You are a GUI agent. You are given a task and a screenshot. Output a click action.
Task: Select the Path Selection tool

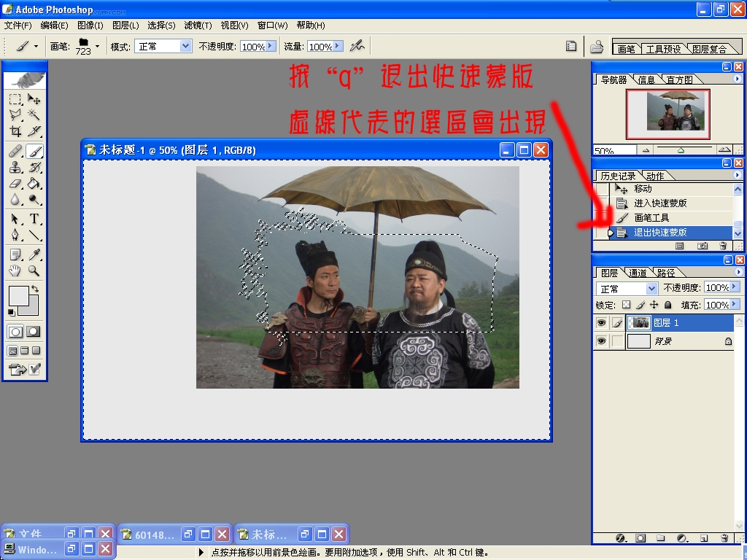click(15, 219)
